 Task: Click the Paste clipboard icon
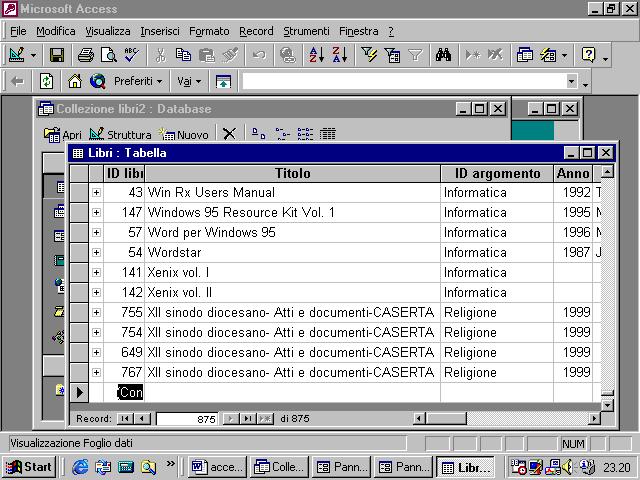207,55
